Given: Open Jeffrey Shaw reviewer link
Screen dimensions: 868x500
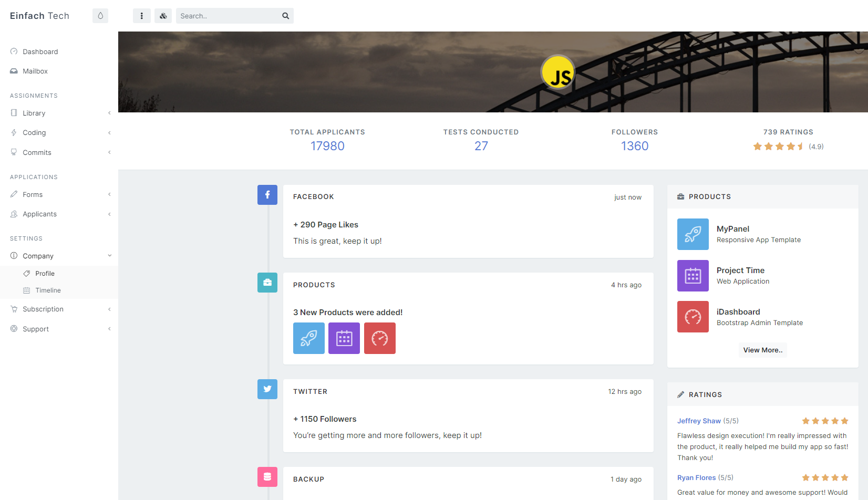Looking at the screenshot, I should point(699,421).
